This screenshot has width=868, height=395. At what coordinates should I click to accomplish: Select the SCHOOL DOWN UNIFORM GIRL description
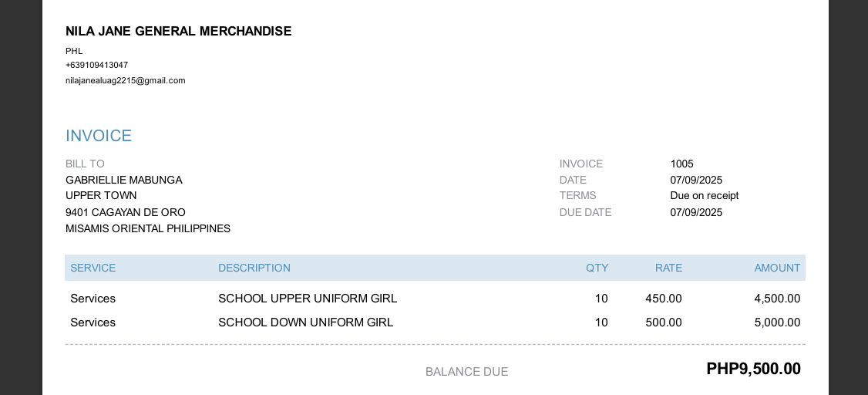click(305, 322)
